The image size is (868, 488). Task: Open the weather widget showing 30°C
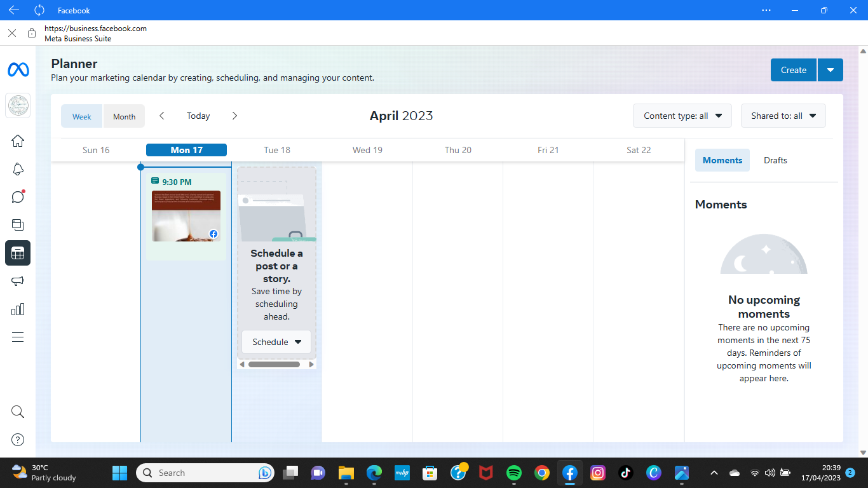44,473
